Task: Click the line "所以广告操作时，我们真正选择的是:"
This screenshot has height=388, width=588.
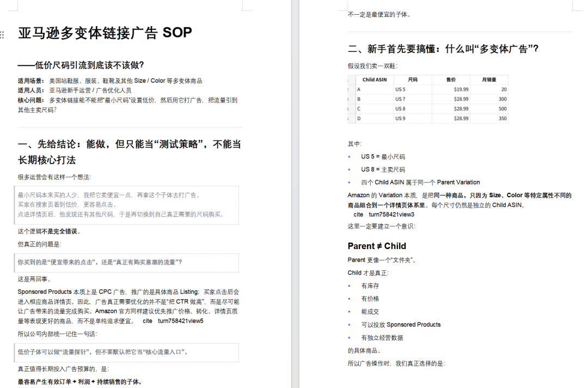Action: 396,363
